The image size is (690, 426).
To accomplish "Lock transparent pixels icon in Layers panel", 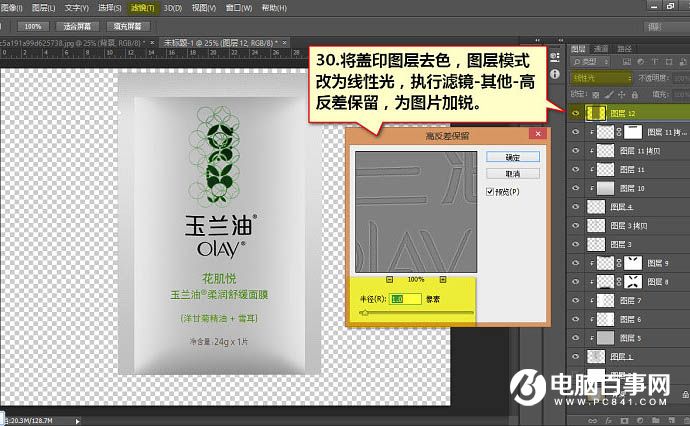I will (596, 94).
